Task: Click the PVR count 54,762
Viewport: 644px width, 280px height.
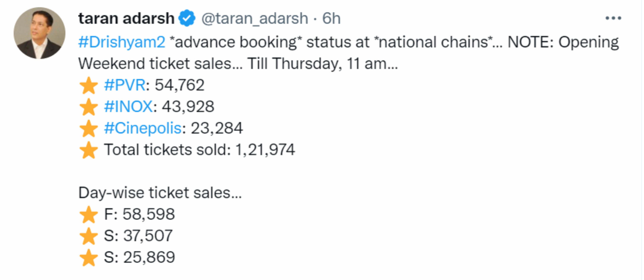Action: pos(179,85)
